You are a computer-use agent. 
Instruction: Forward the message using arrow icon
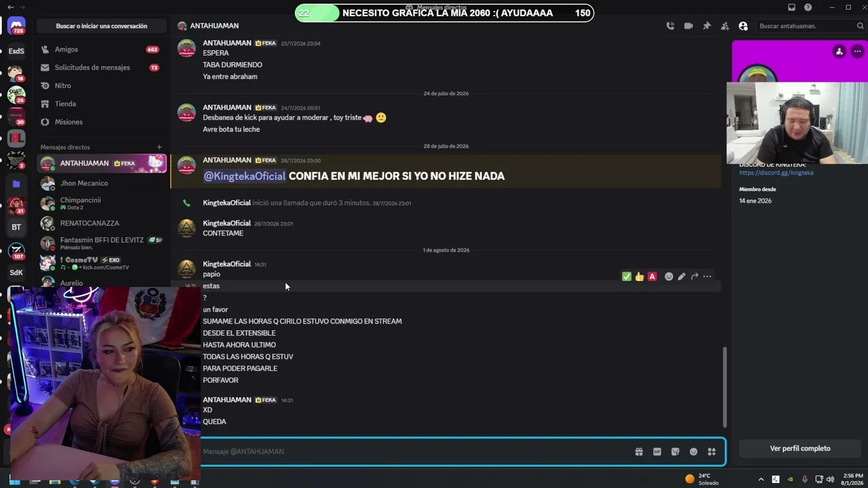coord(694,277)
